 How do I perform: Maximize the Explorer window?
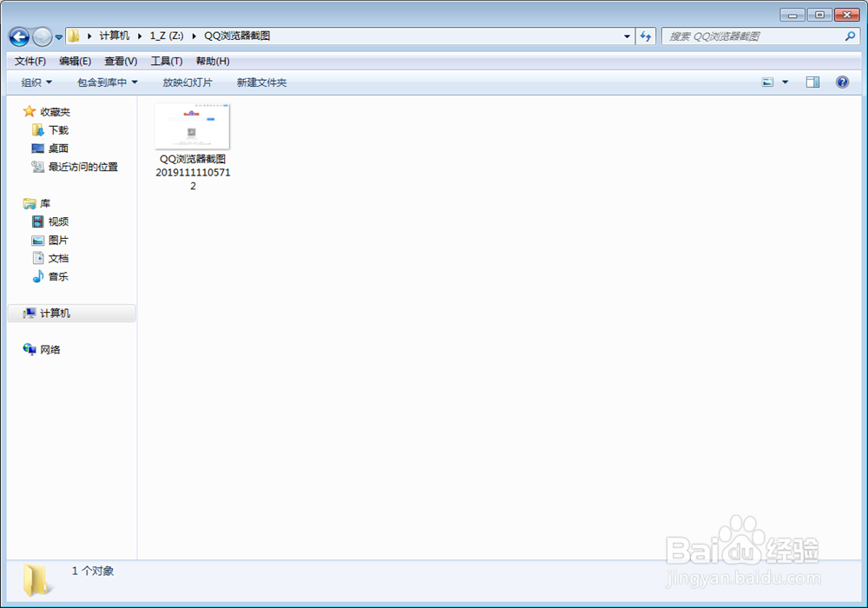click(819, 15)
